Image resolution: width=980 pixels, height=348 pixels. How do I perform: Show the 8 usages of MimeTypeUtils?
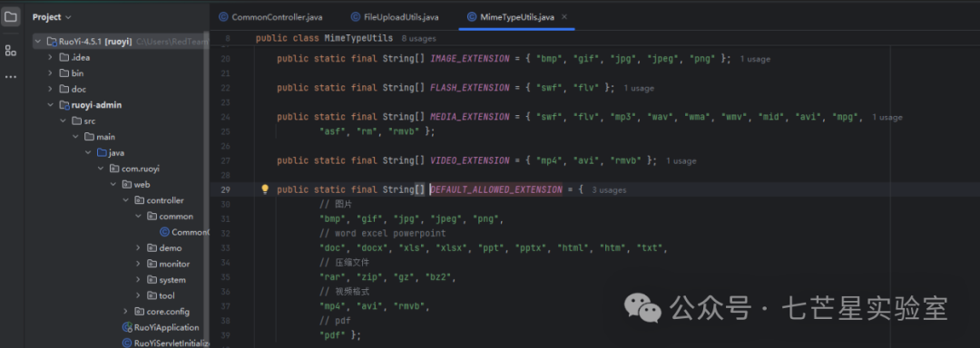point(418,39)
